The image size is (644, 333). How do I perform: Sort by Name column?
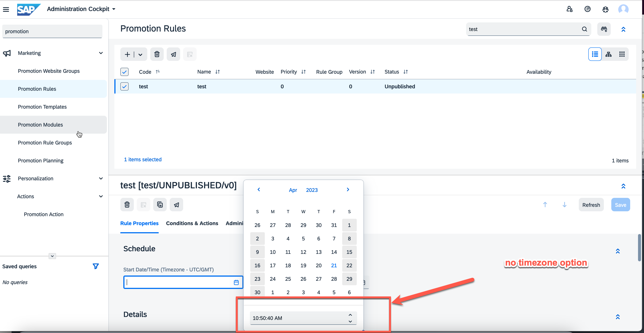[218, 72]
